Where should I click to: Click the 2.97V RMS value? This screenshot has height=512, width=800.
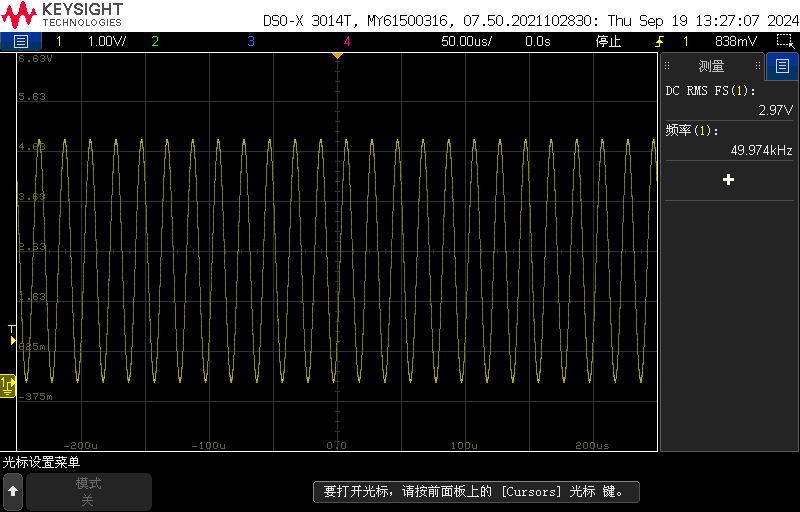(x=776, y=110)
